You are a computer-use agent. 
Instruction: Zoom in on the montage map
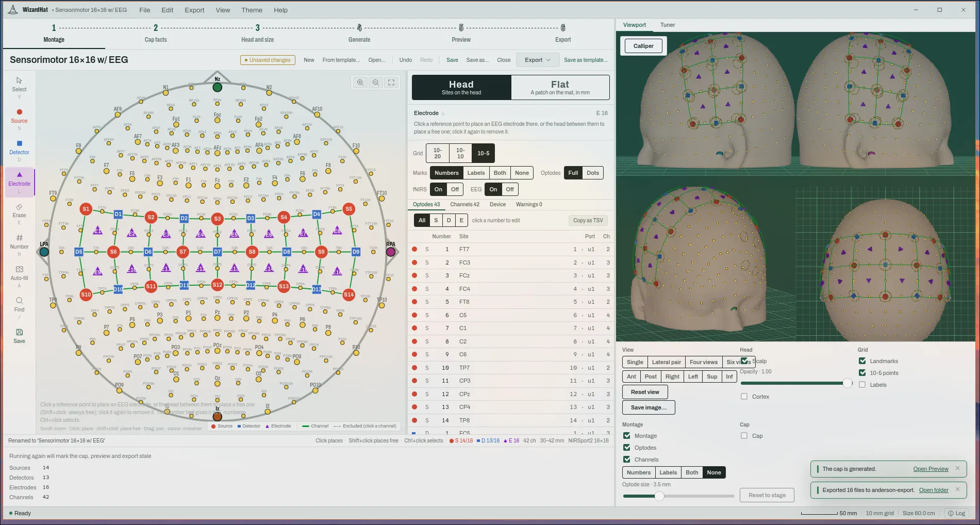(360, 83)
